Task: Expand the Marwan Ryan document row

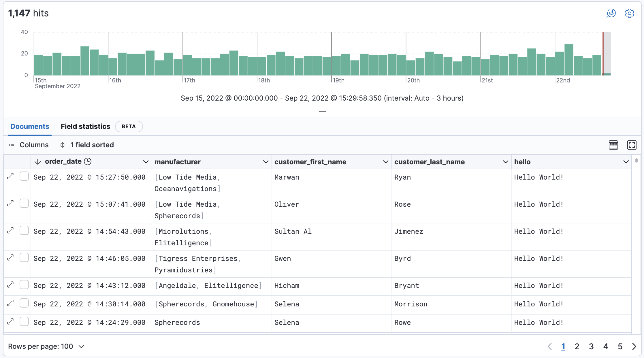Action: point(11,176)
